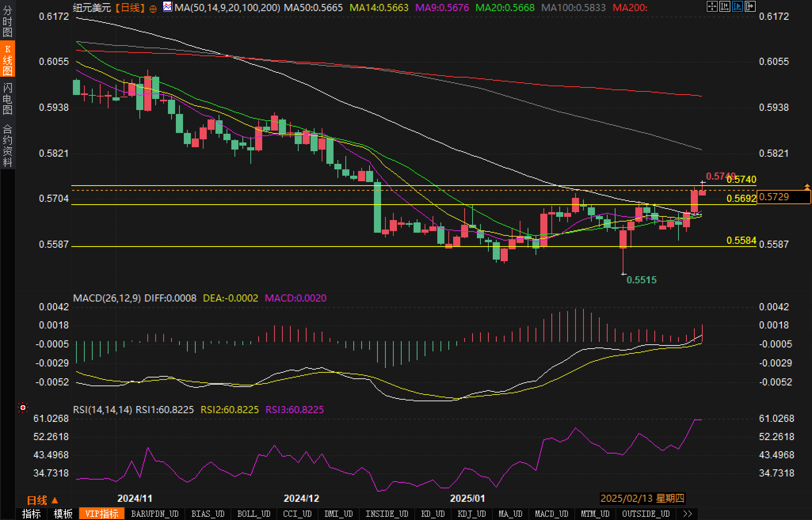Select the MA50:0.5665 legend value
The height and width of the screenshot is (520, 812).
coord(313,8)
